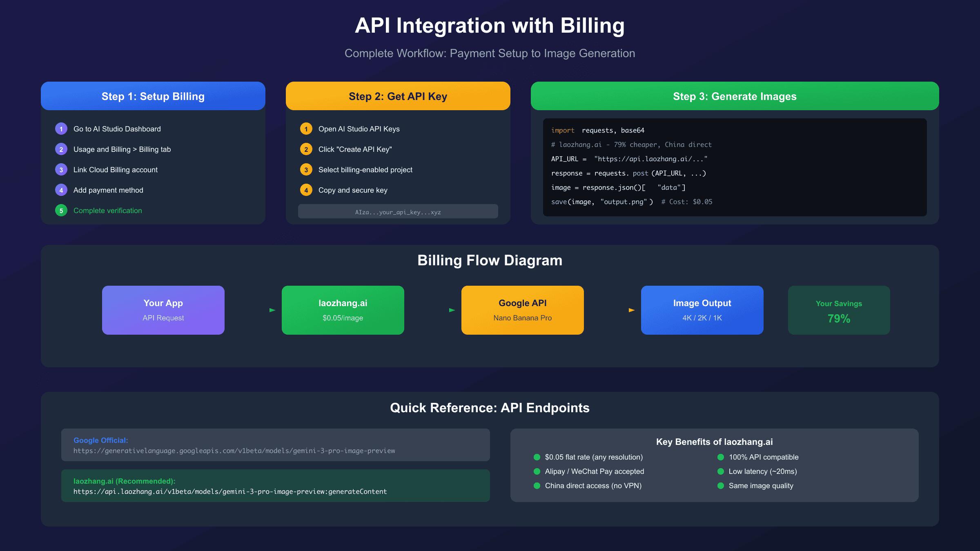This screenshot has height=551, width=980.
Task: Select the 'laozhang.ai $0.05/image' green card
Action: pyautogui.click(x=343, y=310)
